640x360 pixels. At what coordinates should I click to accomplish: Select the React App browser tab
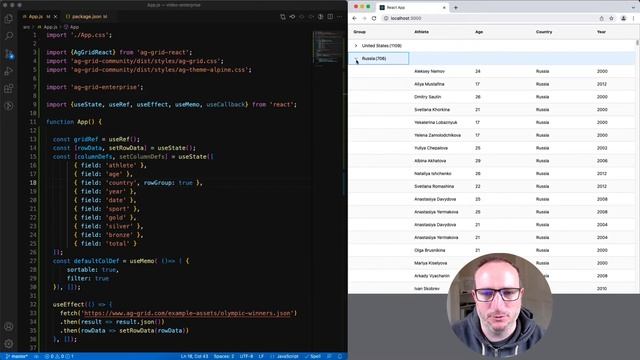point(412,7)
